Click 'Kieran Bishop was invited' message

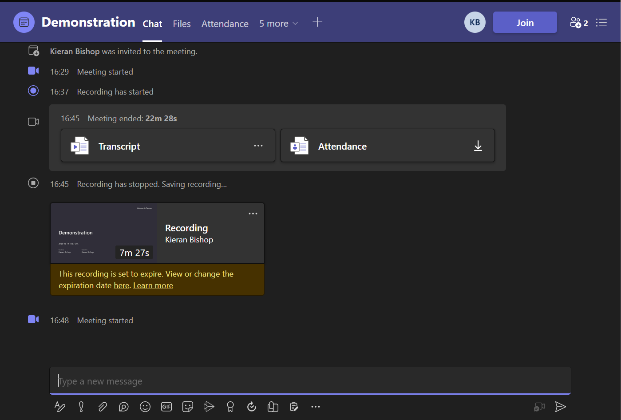124,52
